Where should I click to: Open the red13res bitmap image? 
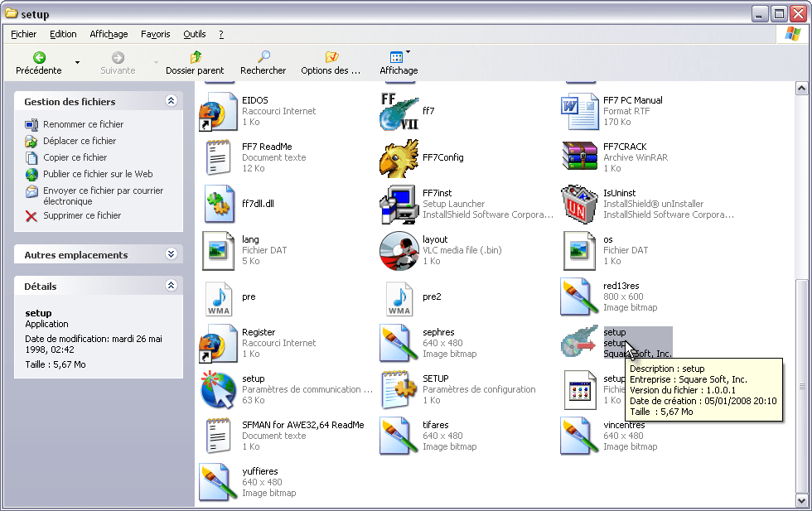coord(578,296)
